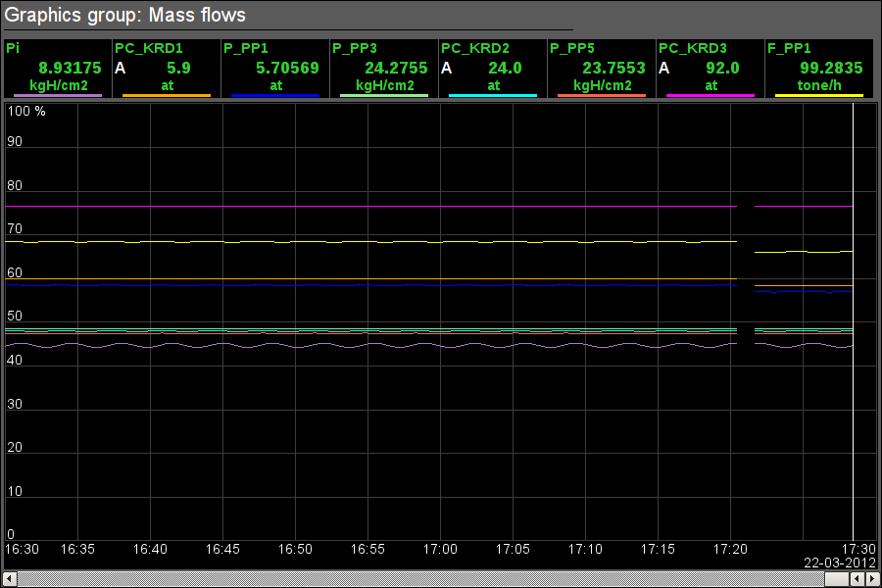The width and height of the screenshot is (882, 588).
Task: Click the 'Graphics group: Mass flows' title
Action: click(125, 15)
